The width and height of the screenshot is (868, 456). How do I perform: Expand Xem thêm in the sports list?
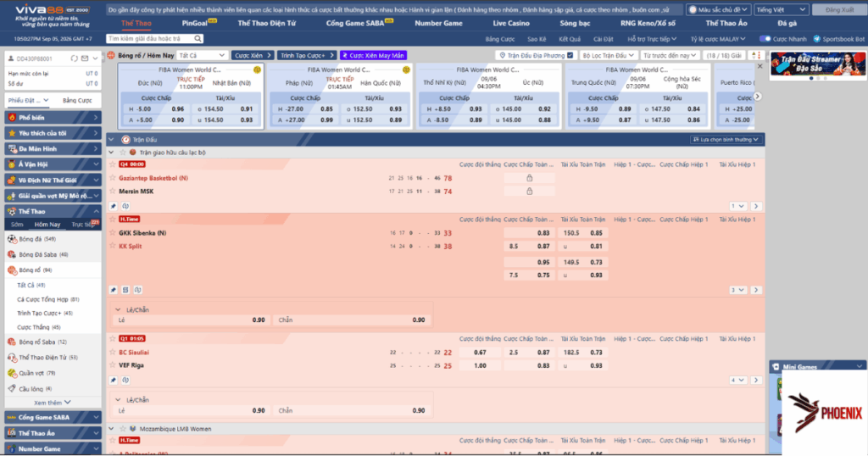click(x=53, y=403)
